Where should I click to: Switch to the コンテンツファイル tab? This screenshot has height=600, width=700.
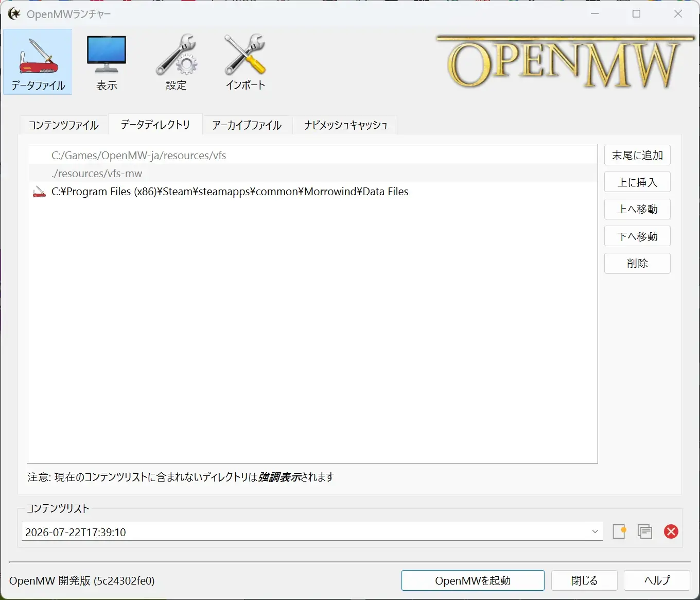click(x=63, y=125)
